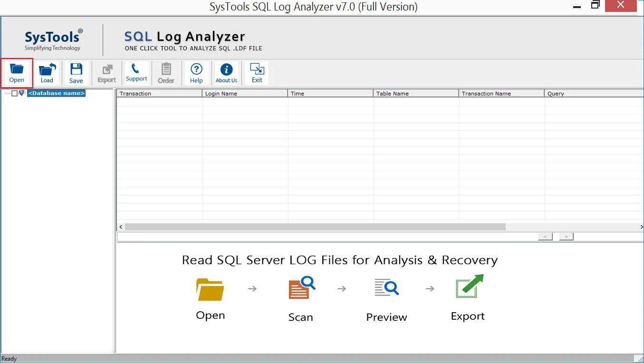Click the 'Read SQL Server LOG Files' heading
Viewport: 644px width, 363px height.
[x=340, y=260]
